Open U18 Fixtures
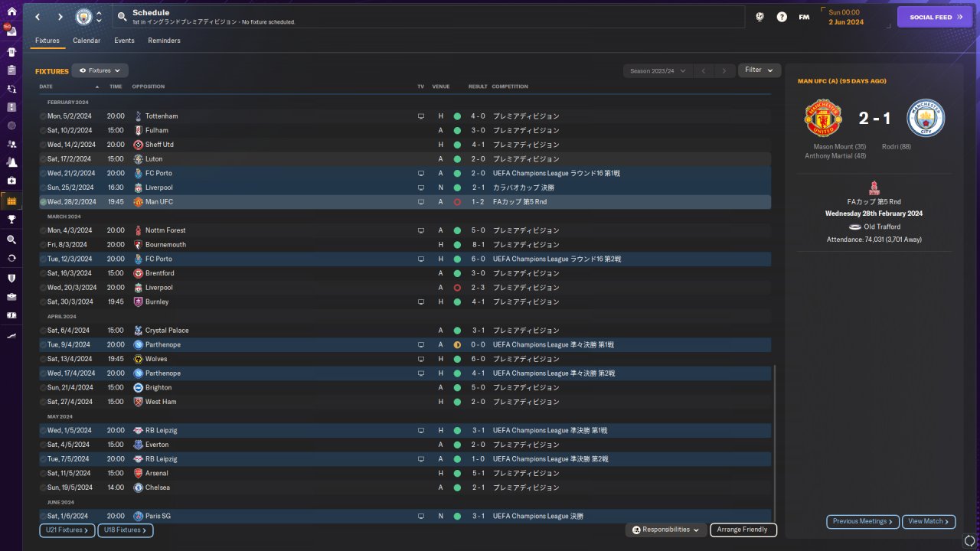 click(x=126, y=530)
